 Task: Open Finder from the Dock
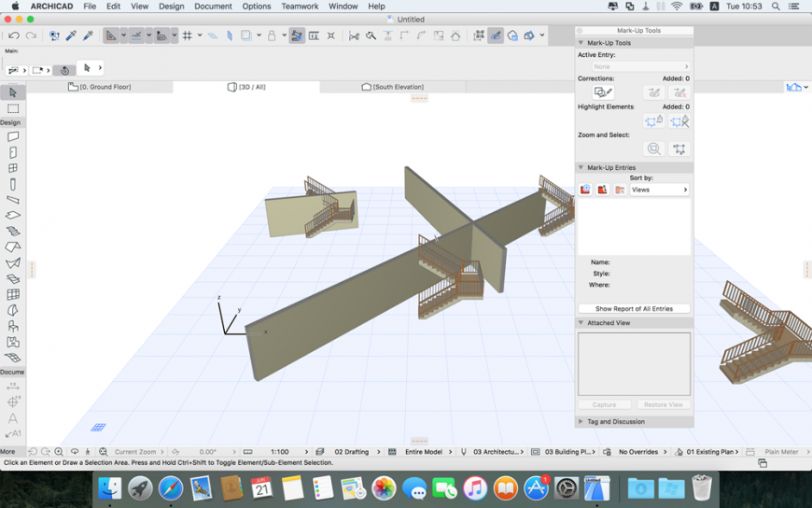110,488
